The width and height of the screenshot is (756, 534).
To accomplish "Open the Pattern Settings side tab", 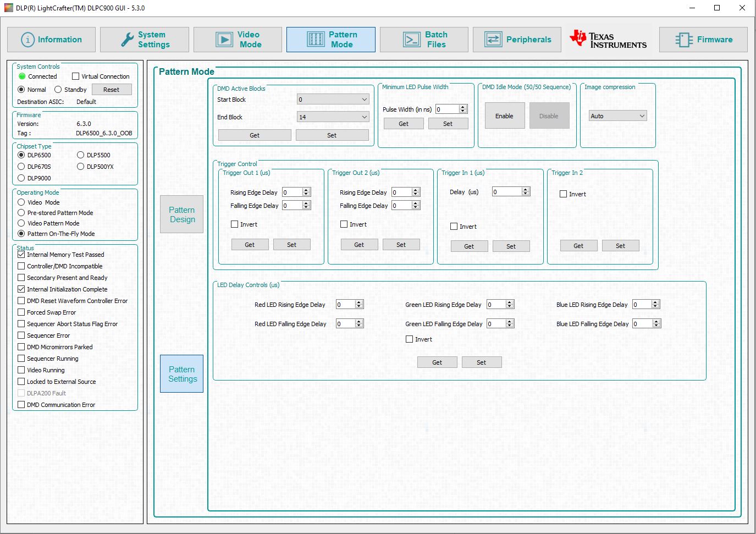I will pos(182,374).
